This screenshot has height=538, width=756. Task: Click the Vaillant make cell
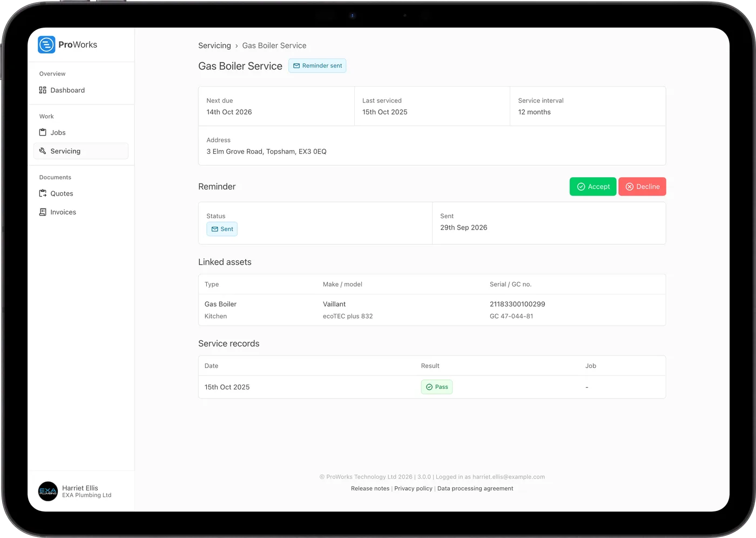tap(334, 304)
